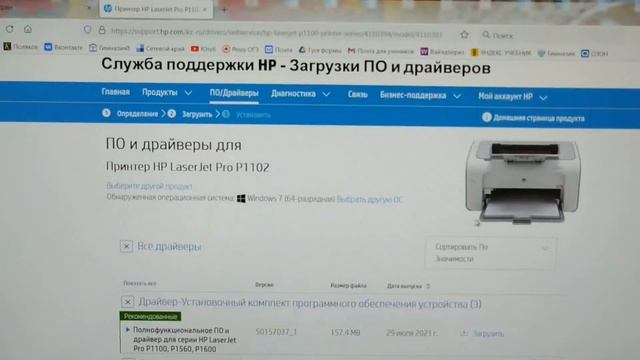Open the shield tracking protection icon

coord(87,29)
